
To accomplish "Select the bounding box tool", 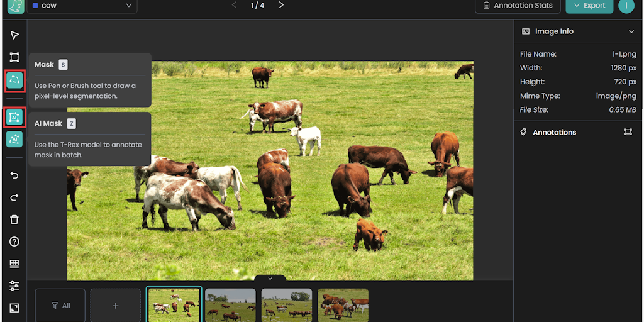I will pyautogui.click(x=15, y=57).
